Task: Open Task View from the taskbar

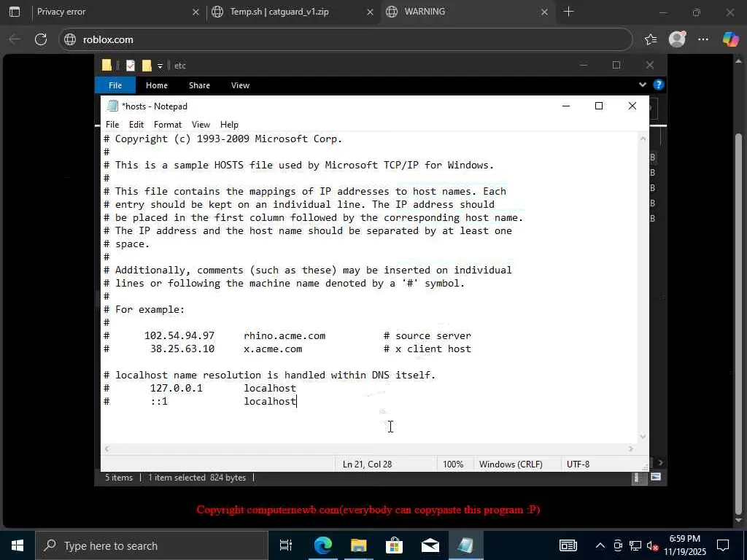Action: point(286,545)
